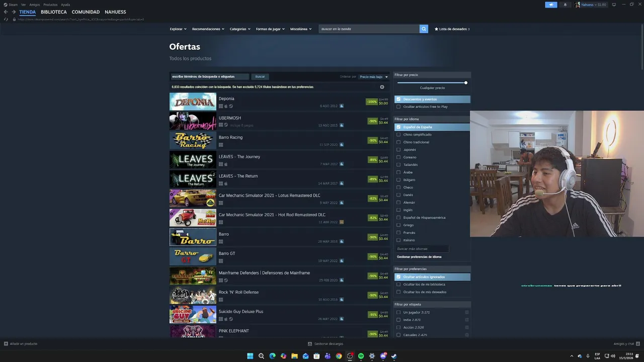The width and height of the screenshot is (644, 362).
Task: Check Español de Hispanoamérica filter
Action: tap(398, 218)
